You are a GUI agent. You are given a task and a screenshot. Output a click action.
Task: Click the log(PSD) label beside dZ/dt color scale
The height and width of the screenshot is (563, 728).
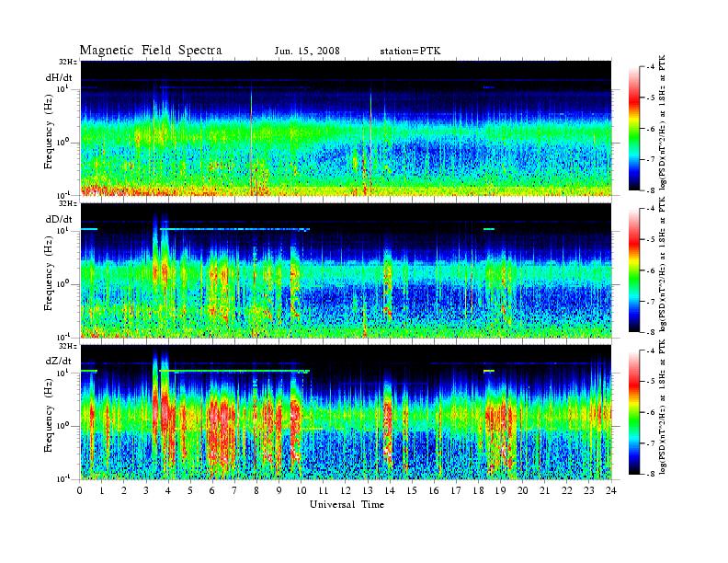[663, 407]
